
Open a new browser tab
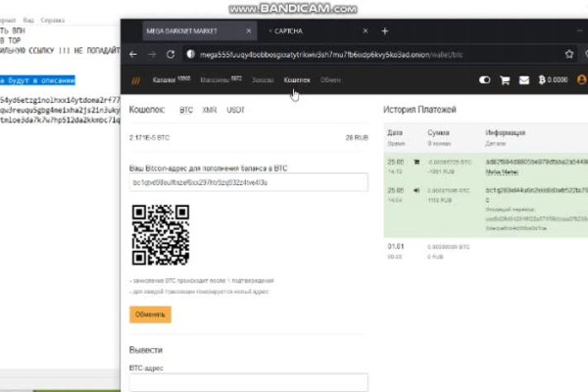(x=384, y=31)
